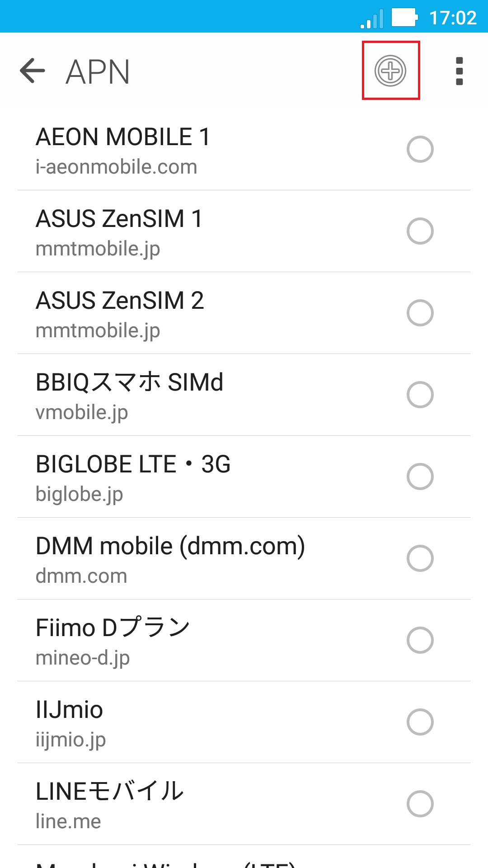Image resolution: width=488 pixels, height=868 pixels.
Task: Select the DMM mobile radio button
Action: coord(420,558)
